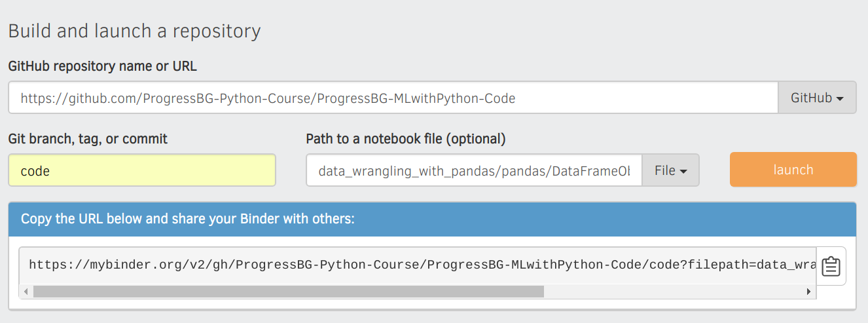Click the "Path to a notebook file" label
This screenshot has width=868, height=323.
click(405, 139)
